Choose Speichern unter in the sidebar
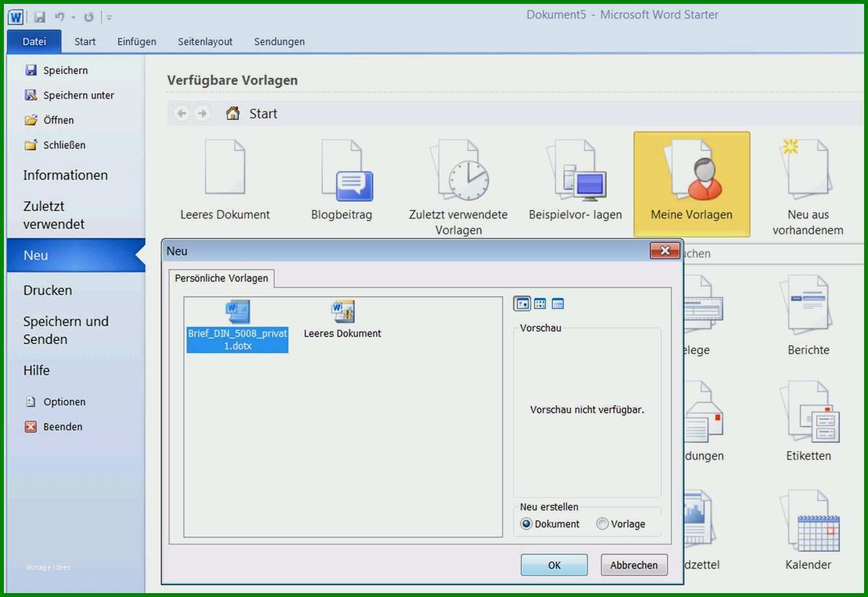Screen dimensions: 868x597 (x=69, y=95)
